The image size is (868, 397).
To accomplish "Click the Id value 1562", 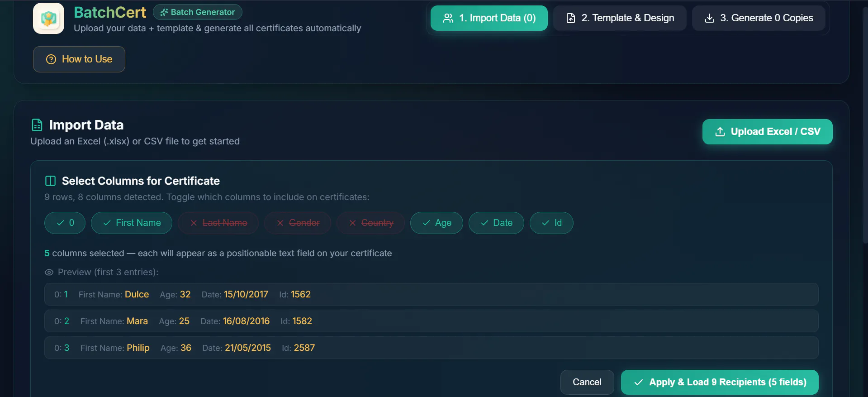I will click(x=301, y=294).
